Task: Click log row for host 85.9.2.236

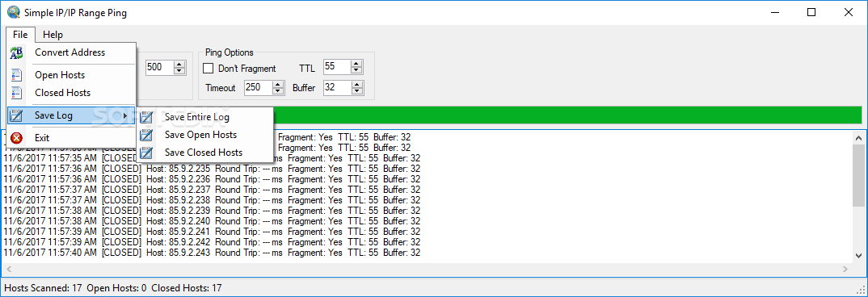Action: (212, 179)
